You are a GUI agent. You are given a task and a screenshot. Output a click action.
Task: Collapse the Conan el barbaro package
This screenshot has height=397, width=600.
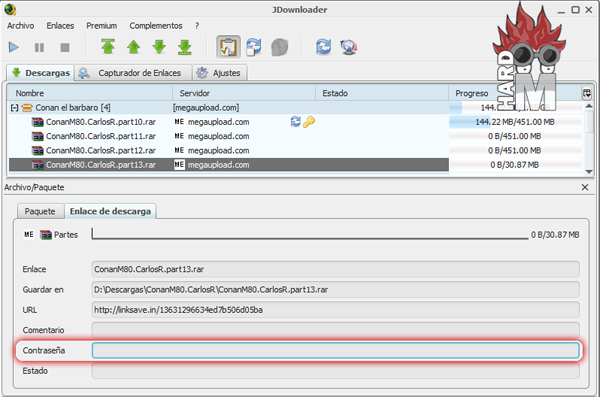pyautogui.click(x=14, y=108)
